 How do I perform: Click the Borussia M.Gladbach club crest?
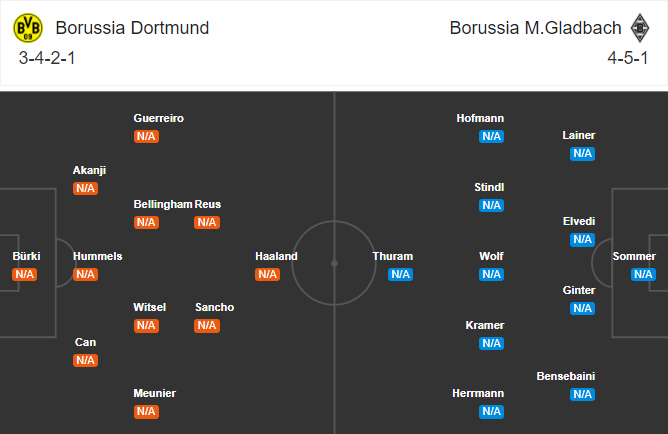tap(639, 28)
